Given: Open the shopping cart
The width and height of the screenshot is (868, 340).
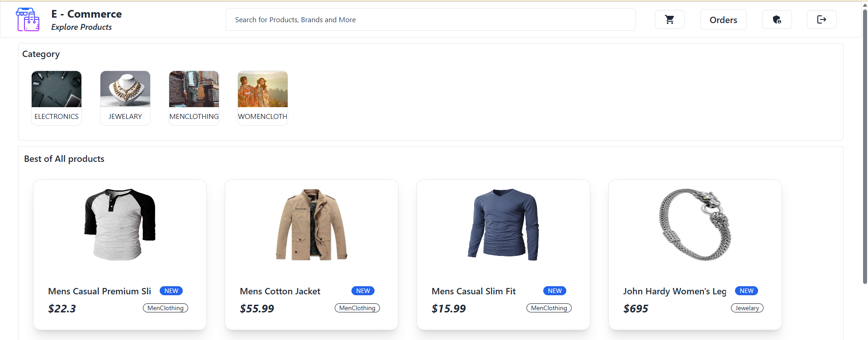Looking at the screenshot, I should click(669, 19).
